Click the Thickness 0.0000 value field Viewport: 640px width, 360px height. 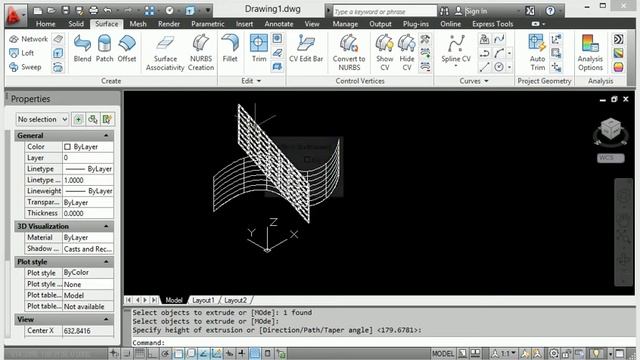[87, 213]
